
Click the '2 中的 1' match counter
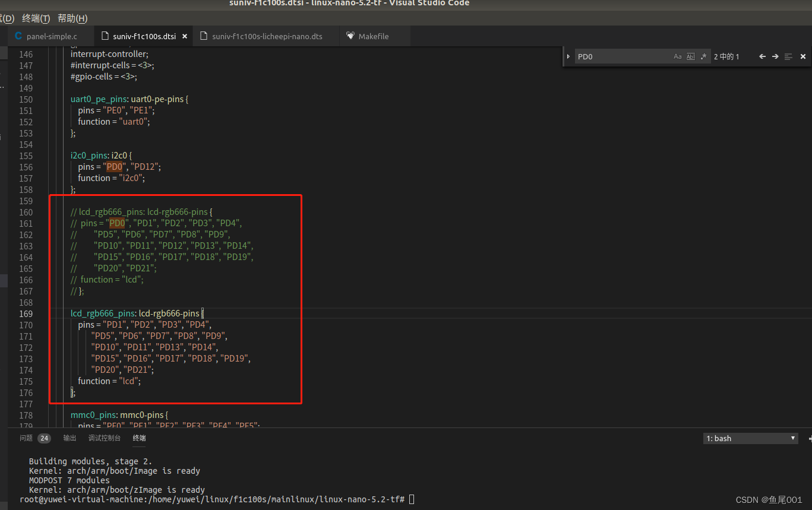(726, 56)
